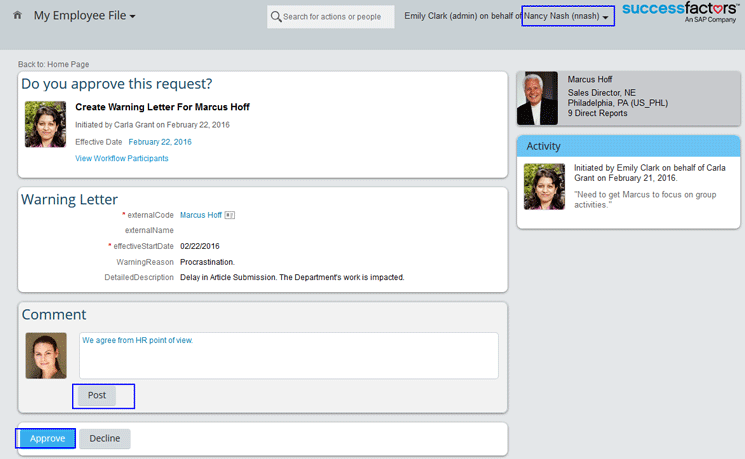Screen dimensions: 745x459
Task: Post the comment
Action: click(97, 395)
